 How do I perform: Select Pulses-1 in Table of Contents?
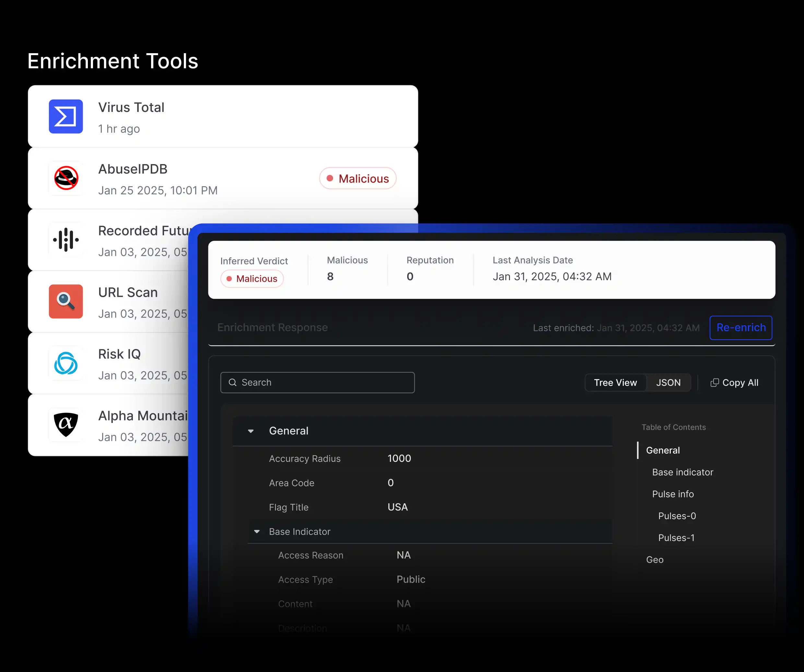tap(676, 538)
